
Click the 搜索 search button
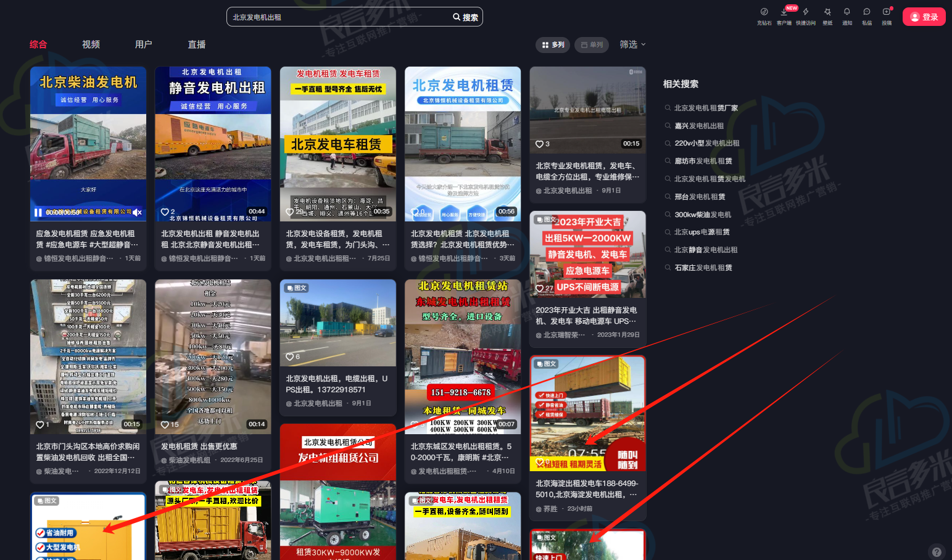click(x=465, y=17)
